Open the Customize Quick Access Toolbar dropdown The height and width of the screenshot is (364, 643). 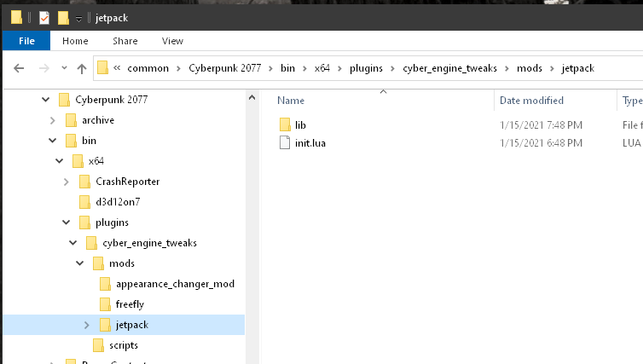(78, 19)
